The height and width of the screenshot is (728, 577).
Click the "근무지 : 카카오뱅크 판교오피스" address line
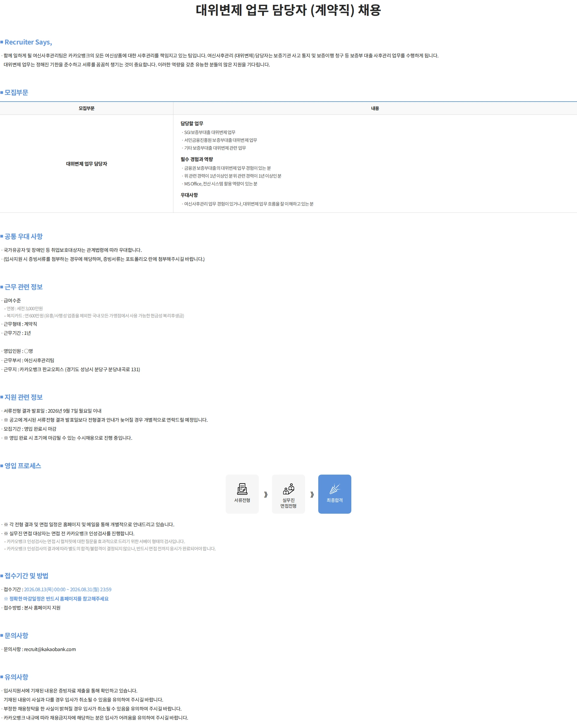click(x=72, y=369)
